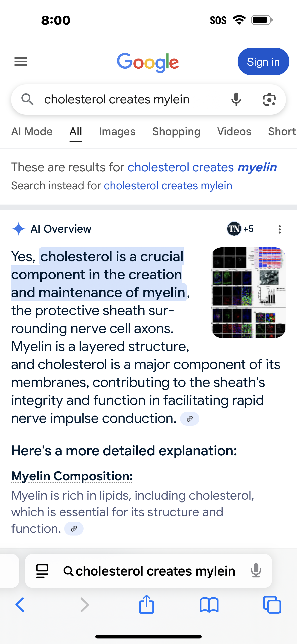Open Google Lens camera search
Viewport: 297px width, 644px height.
[269, 100]
